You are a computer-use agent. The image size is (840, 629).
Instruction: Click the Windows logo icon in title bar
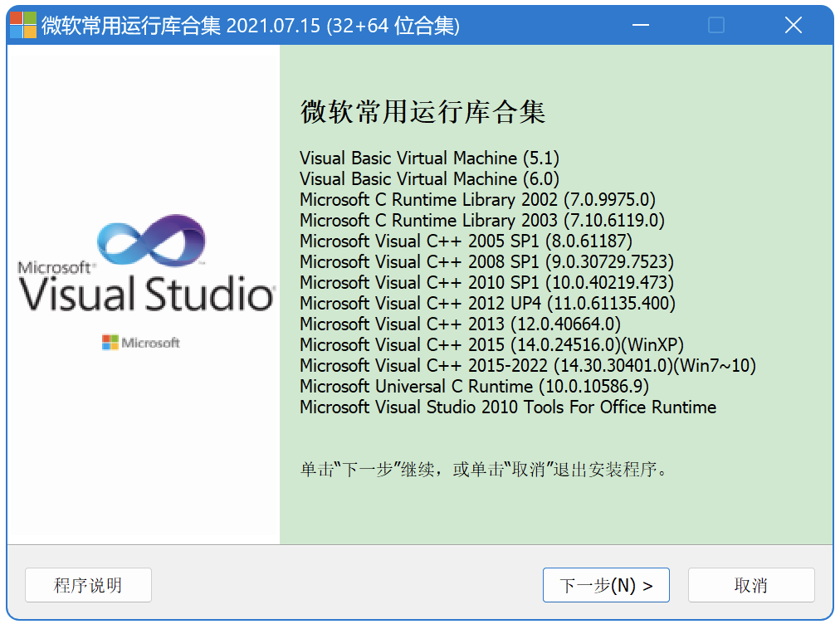(x=23, y=25)
